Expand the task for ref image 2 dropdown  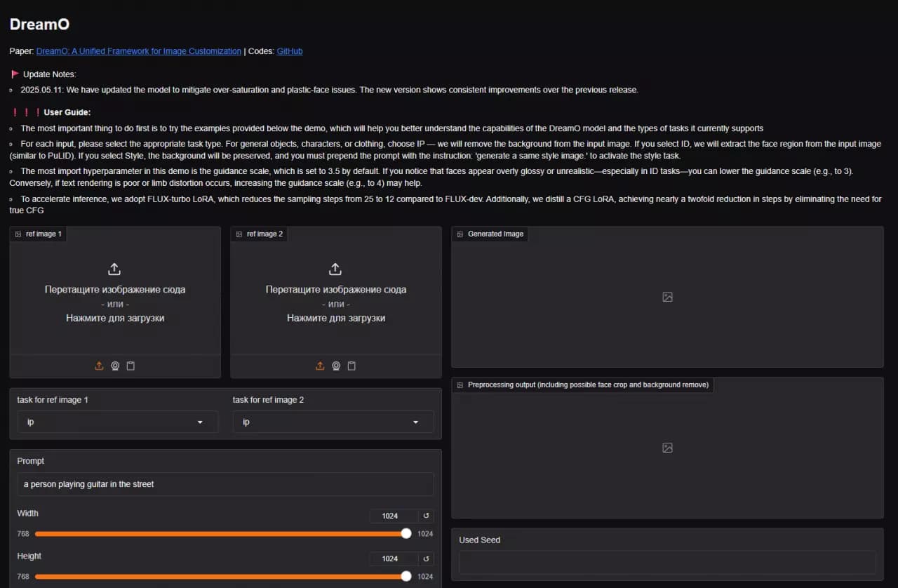(333, 422)
